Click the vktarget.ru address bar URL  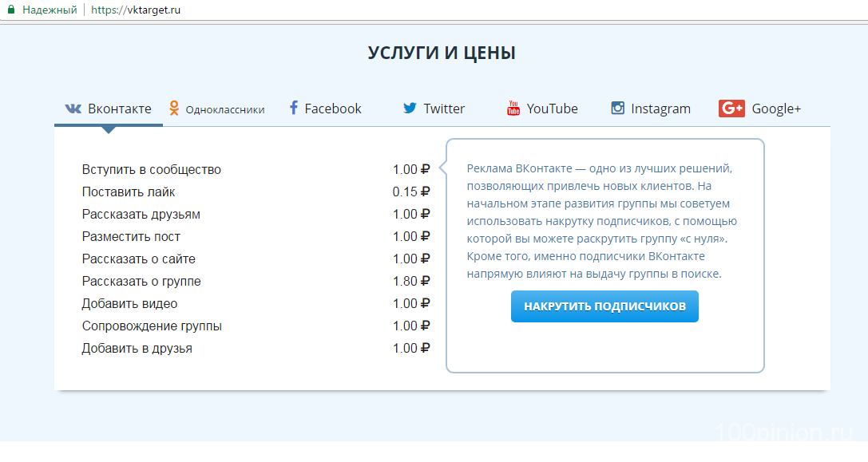click(x=136, y=10)
